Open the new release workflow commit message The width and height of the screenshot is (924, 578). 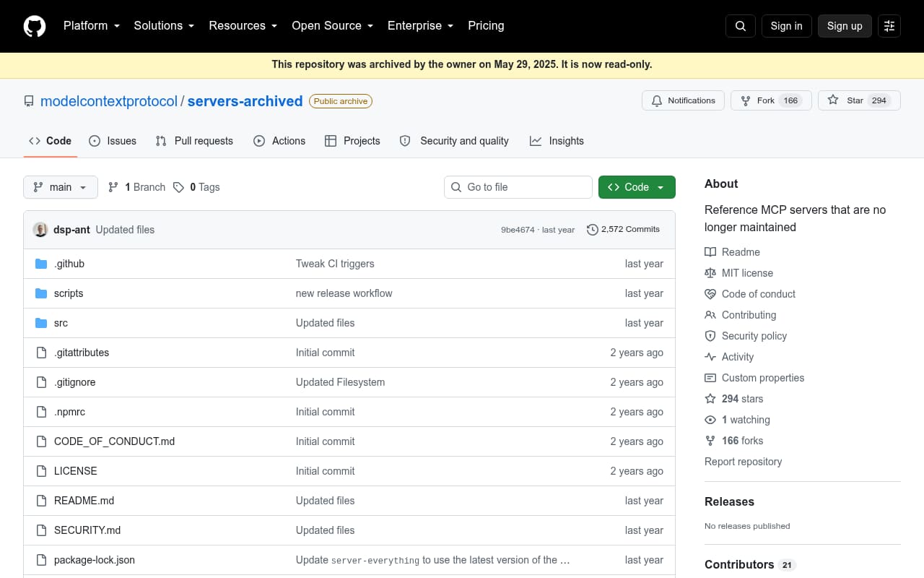(x=344, y=293)
